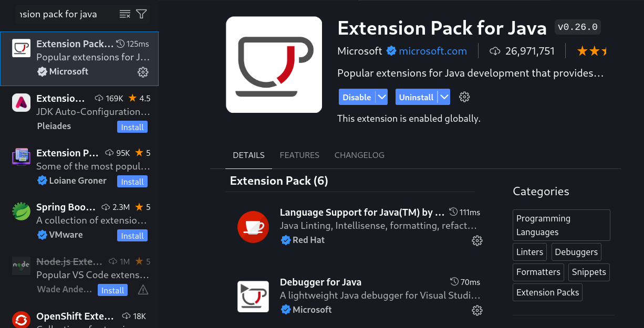
Task: Click the warning triangle on Node.js extension
Action: point(143,290)
